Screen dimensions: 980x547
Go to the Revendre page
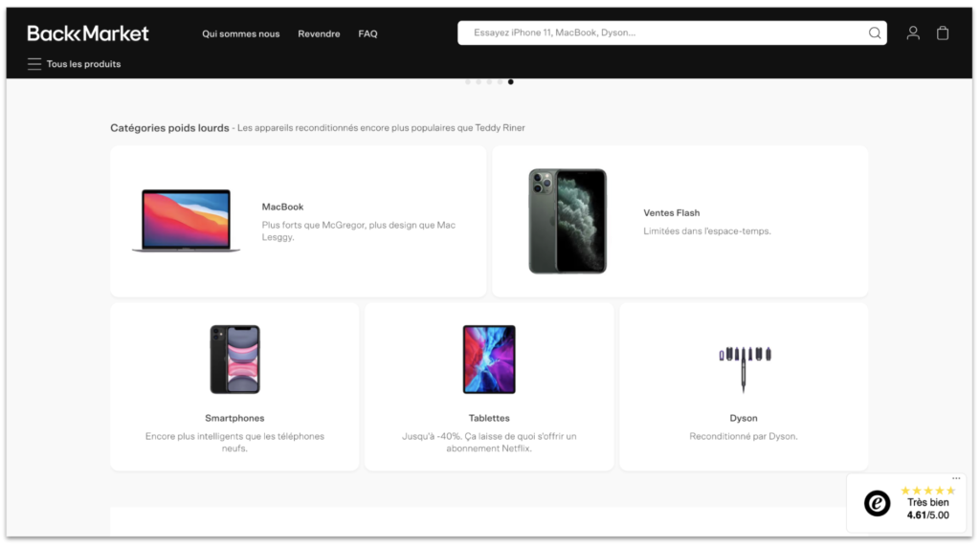[x=319, y=33]
